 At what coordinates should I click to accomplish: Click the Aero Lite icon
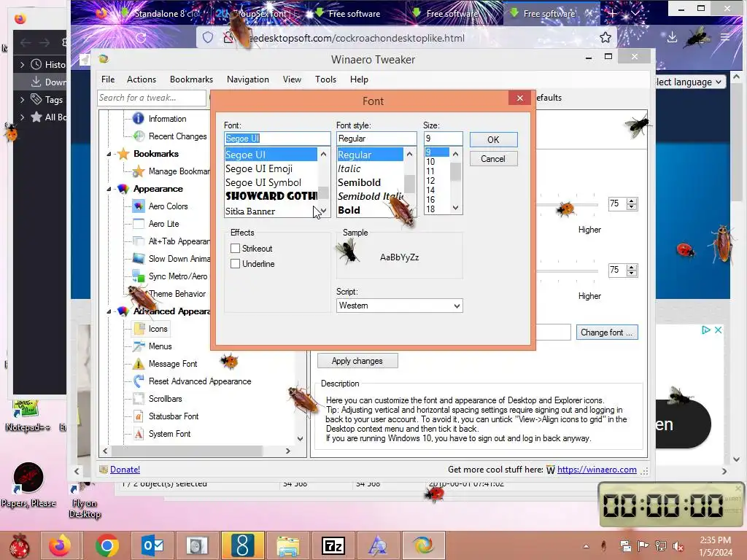pyautogui.click(x=138, y=224)
